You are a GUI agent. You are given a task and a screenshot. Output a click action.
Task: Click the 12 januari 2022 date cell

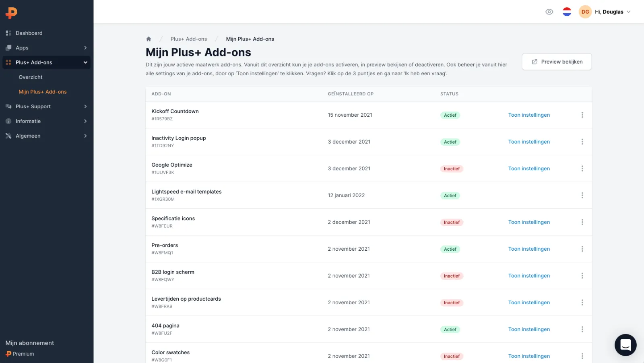pos(346,195)
